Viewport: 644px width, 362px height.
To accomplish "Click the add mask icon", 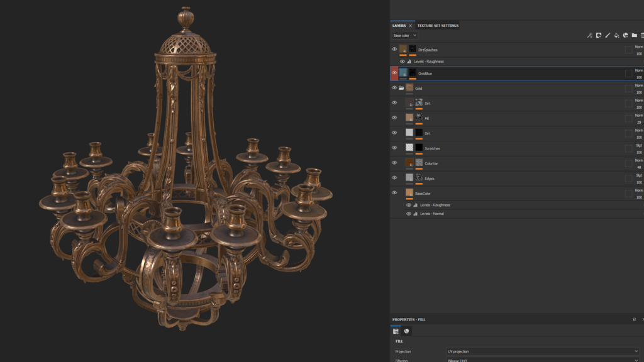I will pyautogui.click(x=598, y=36).
